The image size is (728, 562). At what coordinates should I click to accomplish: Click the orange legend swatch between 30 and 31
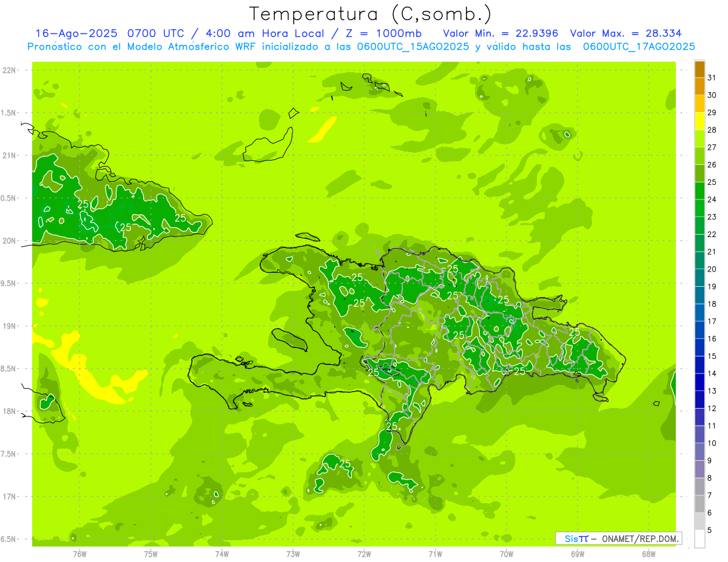(699, 86)
